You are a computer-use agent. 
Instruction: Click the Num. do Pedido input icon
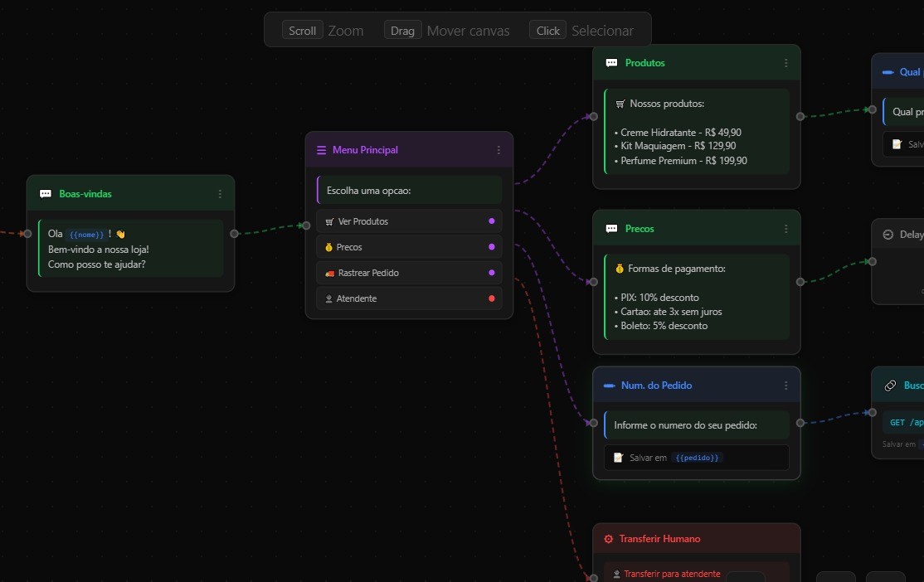tap(609, 386)
